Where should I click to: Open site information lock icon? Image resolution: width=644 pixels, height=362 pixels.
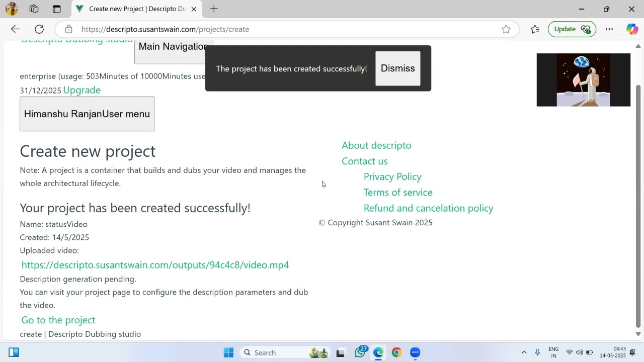click(68, 29)
